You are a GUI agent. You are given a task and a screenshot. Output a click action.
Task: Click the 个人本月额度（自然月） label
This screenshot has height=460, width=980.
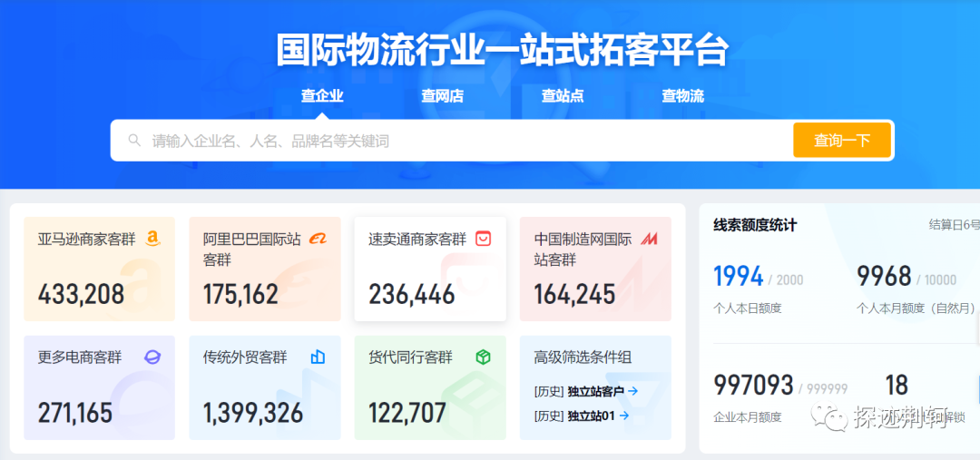(916, 308)
